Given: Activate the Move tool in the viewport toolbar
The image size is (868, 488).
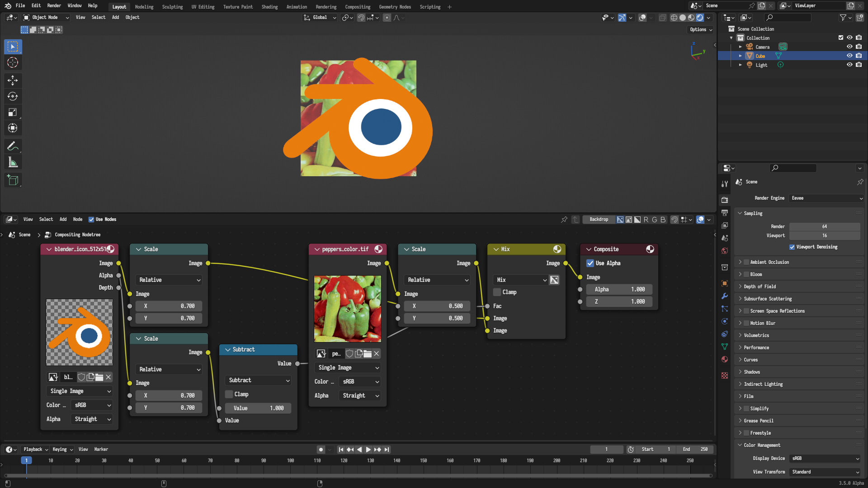Looking at the screenshot, I should tap(13, 80).
